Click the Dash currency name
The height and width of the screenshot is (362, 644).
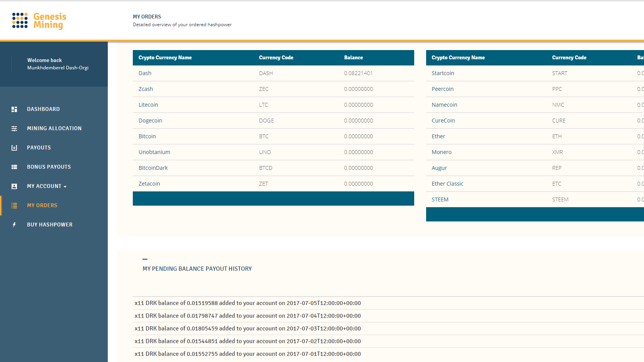pos(145,73)
